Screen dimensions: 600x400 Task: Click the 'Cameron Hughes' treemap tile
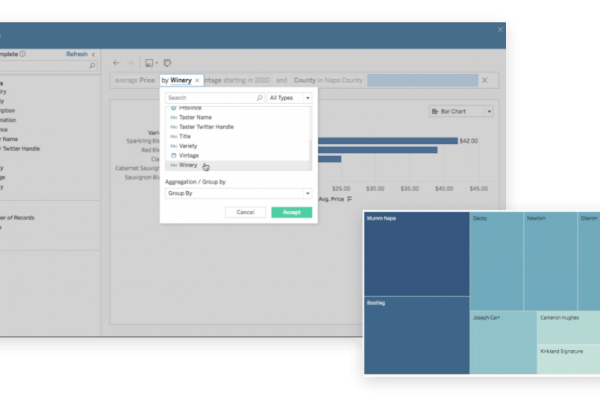[569, 327]
